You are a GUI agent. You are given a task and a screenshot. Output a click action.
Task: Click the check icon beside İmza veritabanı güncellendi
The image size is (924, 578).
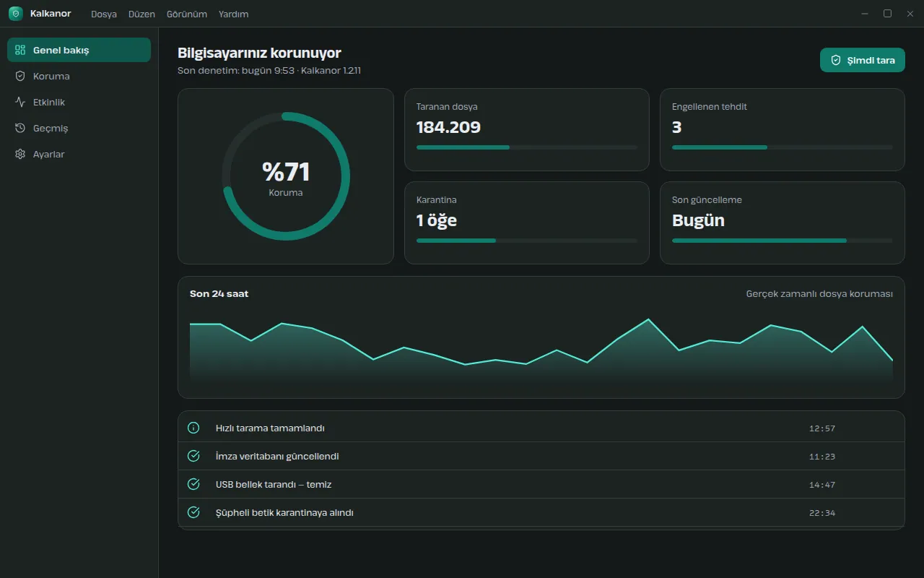(x=193, y=456)
